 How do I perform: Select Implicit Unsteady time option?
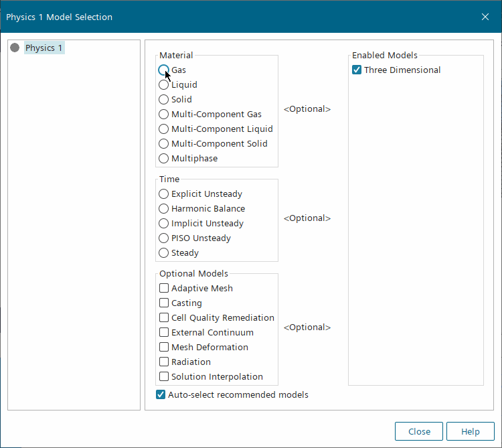coord(164,224)
